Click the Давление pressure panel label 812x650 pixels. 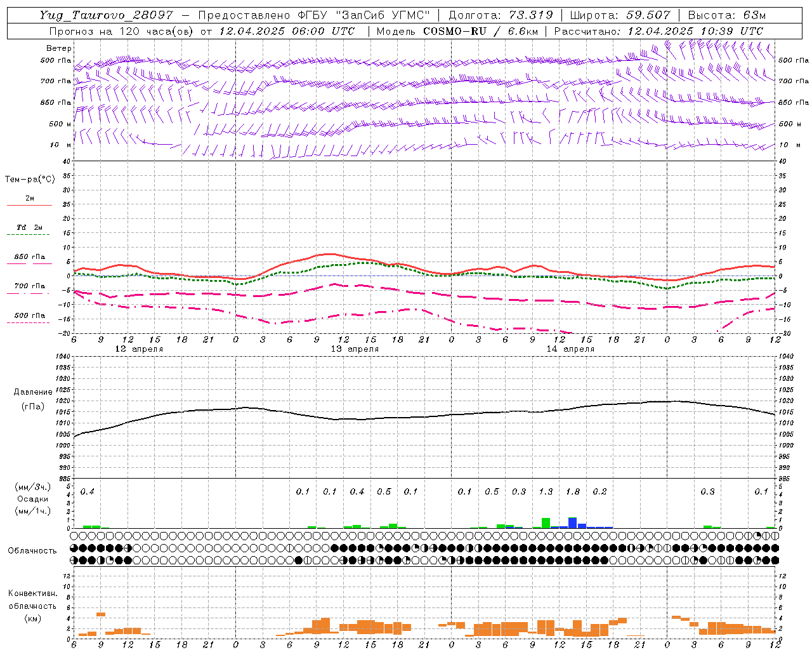coord(33,392)
